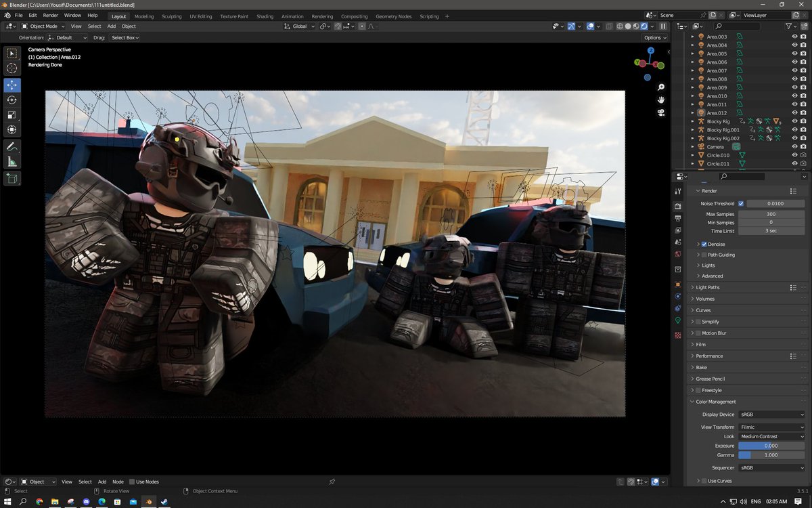The width and height of the screenshot is (812, 508).
Task: Open the Drag Select Box selector
Action: pyautogui.click(x=125, y=38)
